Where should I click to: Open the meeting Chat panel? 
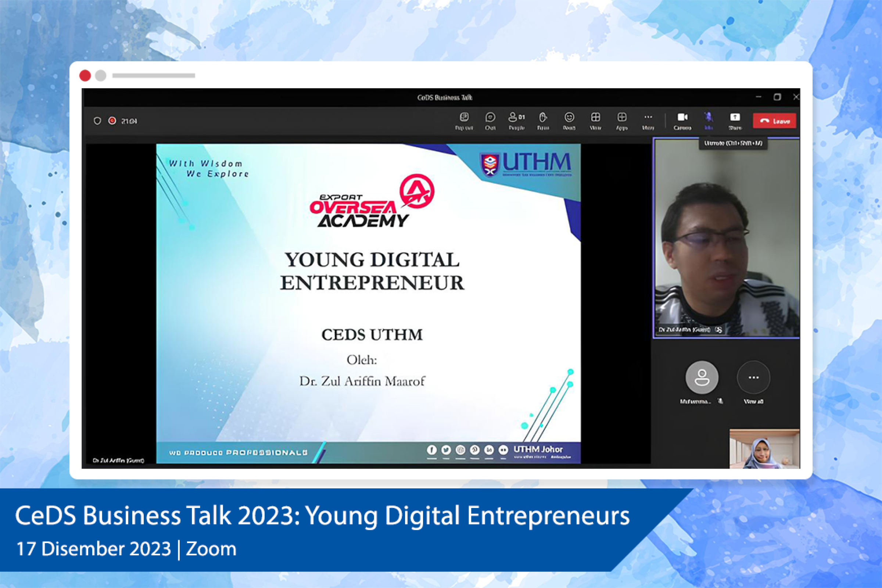tap(490, 121)
